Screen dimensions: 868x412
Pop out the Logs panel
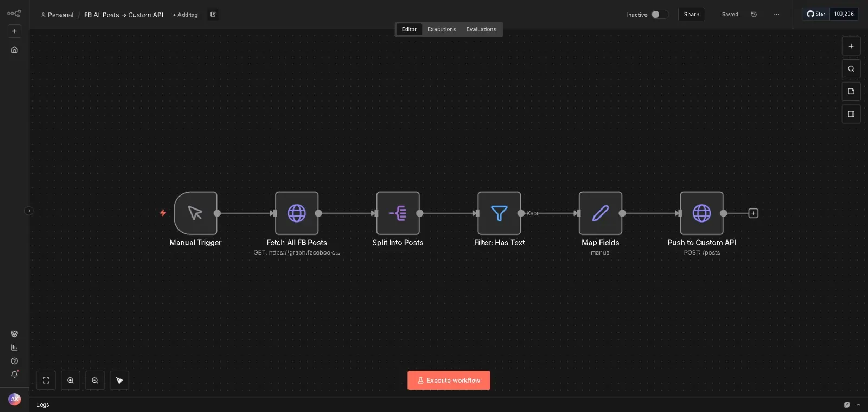(x=847, y=405)
